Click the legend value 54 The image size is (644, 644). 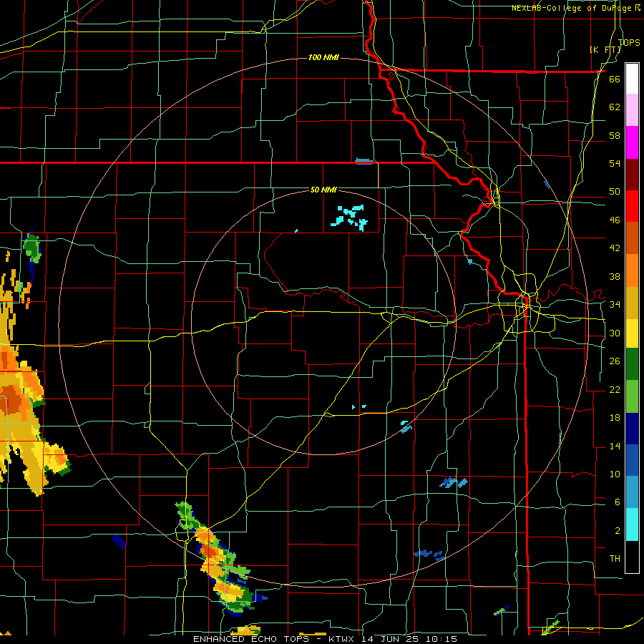coord(615,163)
